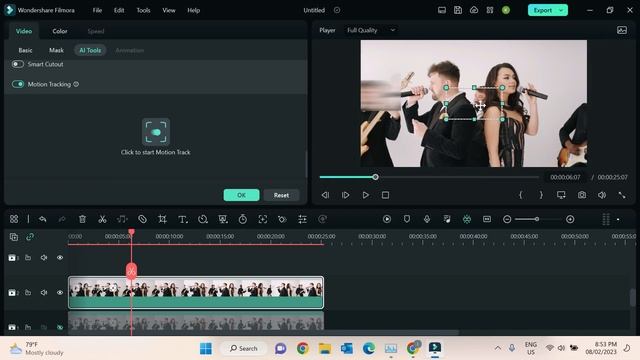Open the Help menu

193,10
